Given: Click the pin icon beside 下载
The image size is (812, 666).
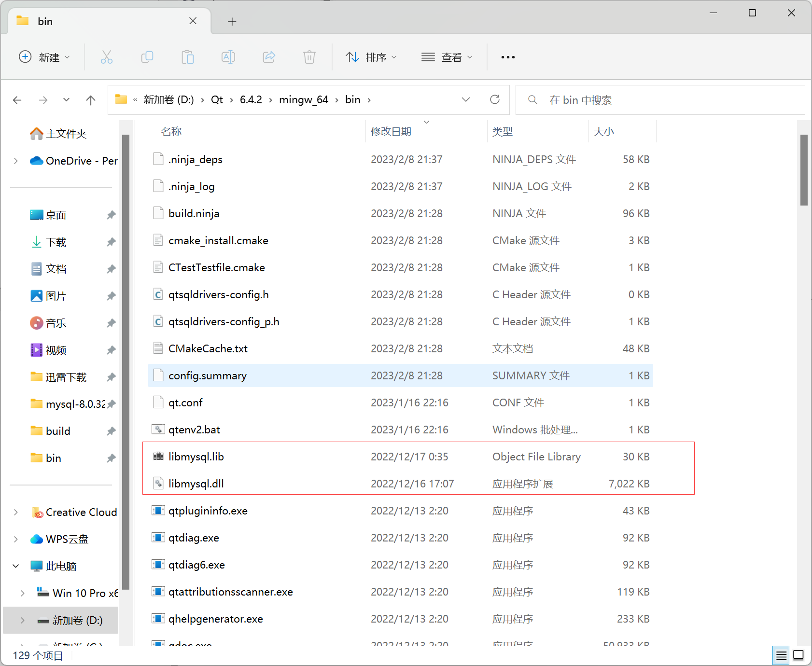Looking at the screenshot, I should (x=111, y=242).
